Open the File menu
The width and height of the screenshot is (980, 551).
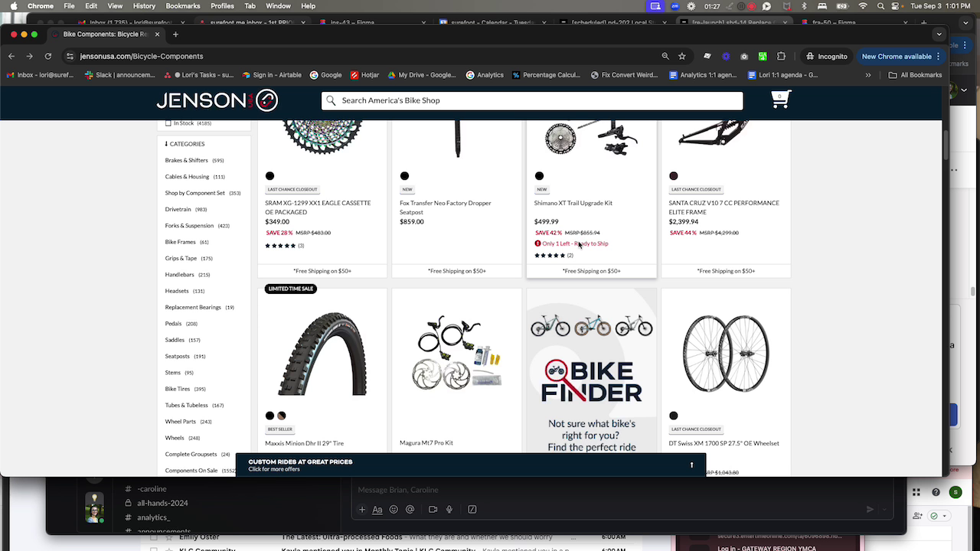[x=70, y=6]
